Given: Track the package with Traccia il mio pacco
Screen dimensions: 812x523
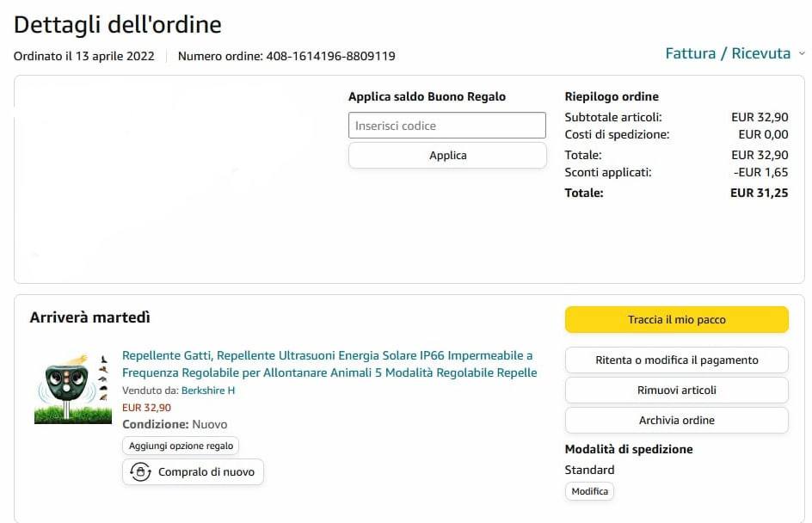Looking at the screenshot, I should [676, 320].
